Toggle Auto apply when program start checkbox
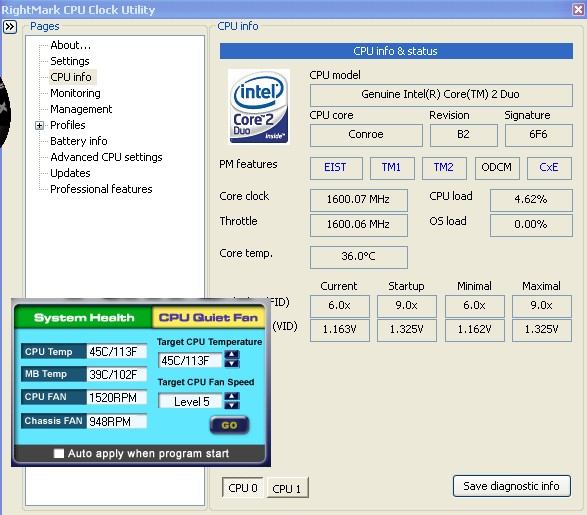 pos(59,453)
